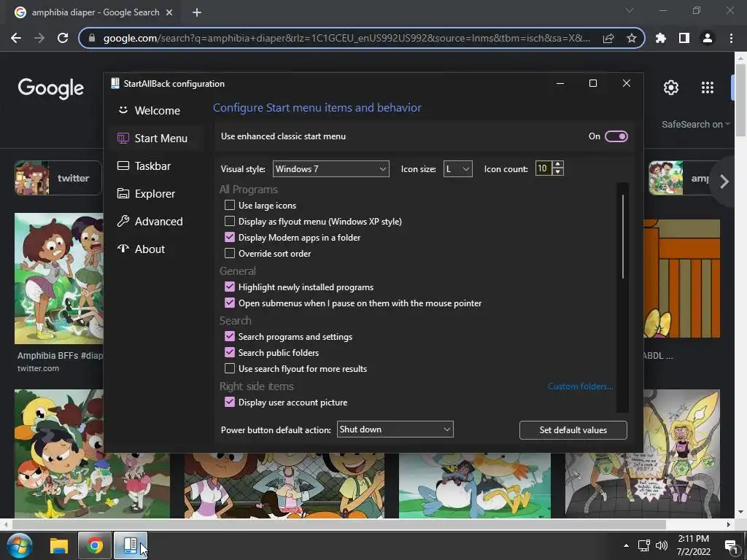Screen dimensions: 747x560
Task: Click the Set default values button
Action: [573, 430]
